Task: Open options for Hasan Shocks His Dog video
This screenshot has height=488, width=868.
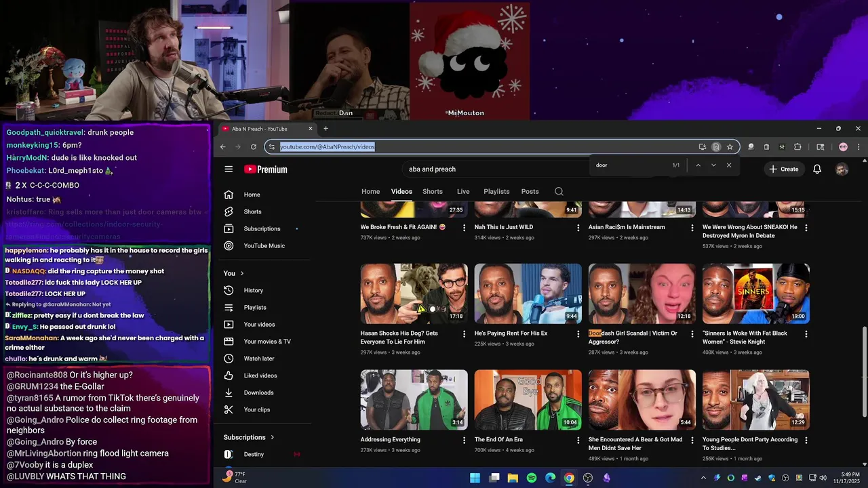Action: coord(464,334)
